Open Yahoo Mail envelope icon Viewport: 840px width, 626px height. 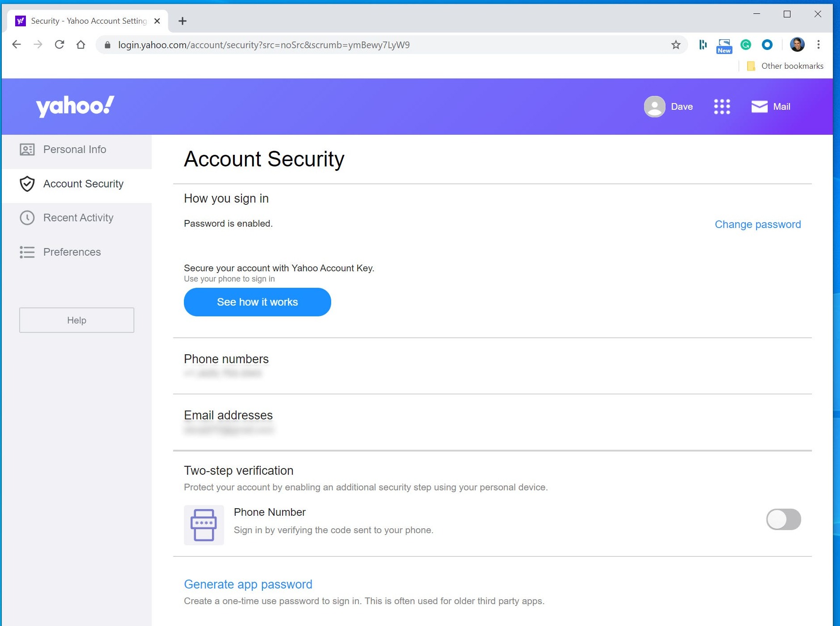pos(759,107)
